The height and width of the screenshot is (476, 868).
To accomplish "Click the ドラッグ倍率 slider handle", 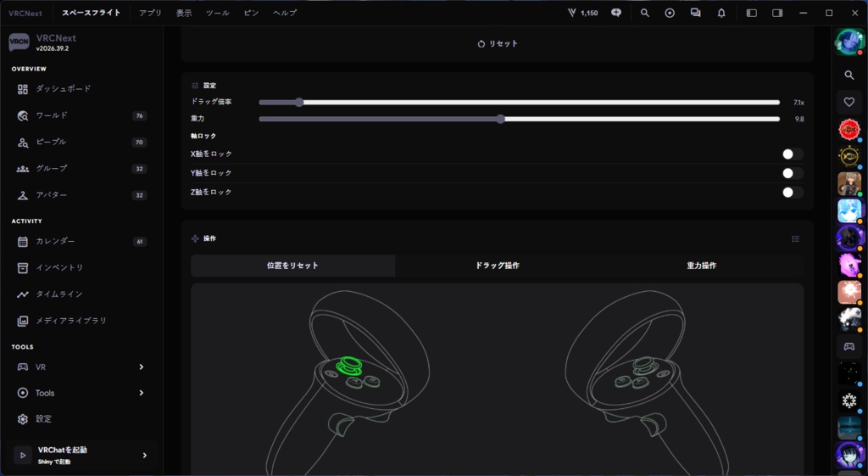I will pos(299,102).
